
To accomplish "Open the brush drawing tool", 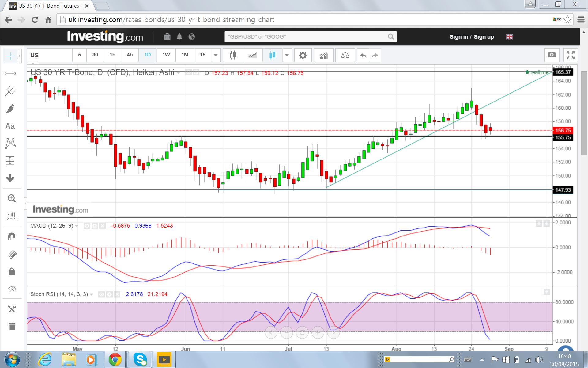I will (x=10, y=109).
